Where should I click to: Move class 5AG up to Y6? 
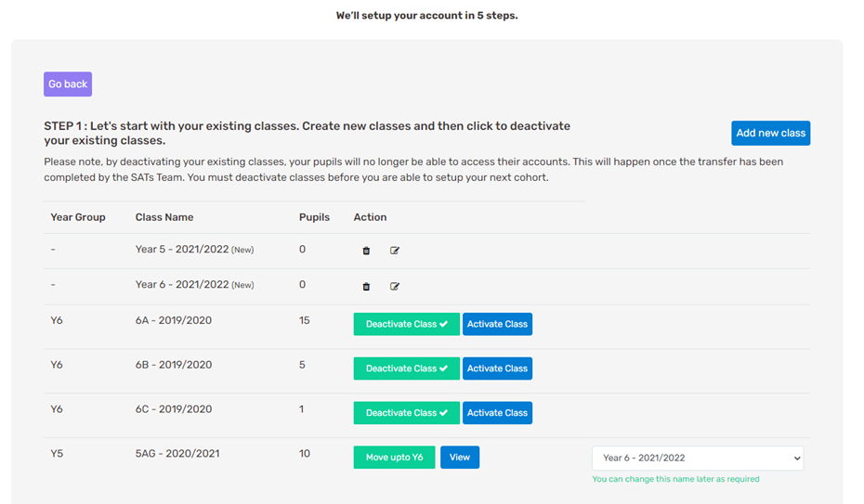pos(394,458)
